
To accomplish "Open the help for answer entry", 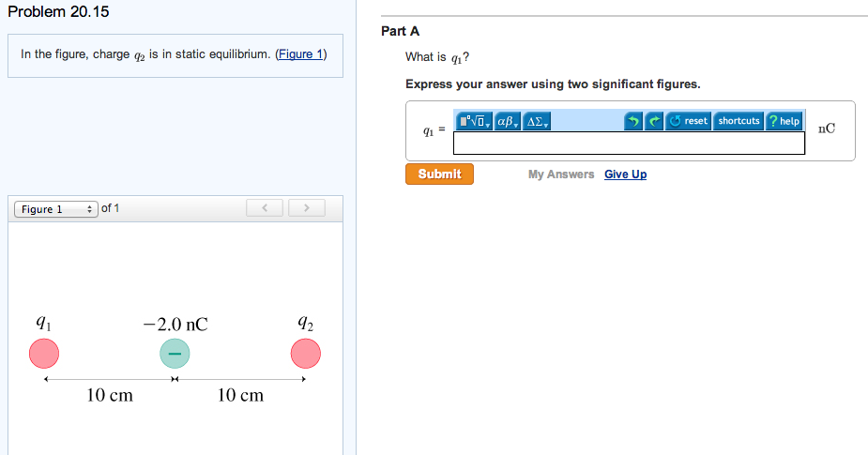I will tap(784, 121).
